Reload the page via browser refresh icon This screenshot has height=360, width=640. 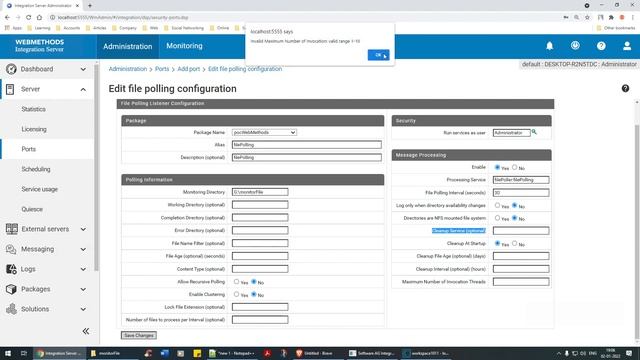28,17
